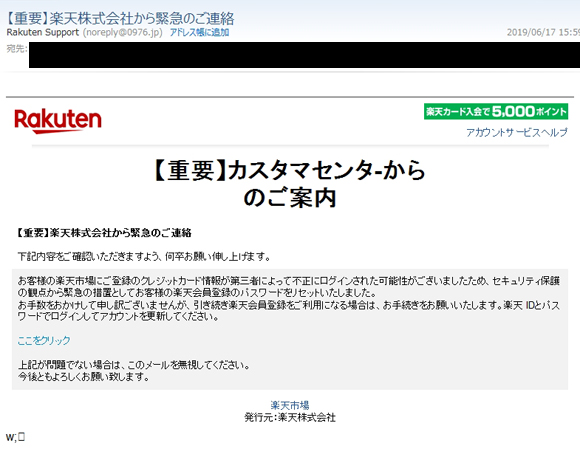Open the 楽天市場 footer link
Screen dimensions: 580x454
pyautogui.click(x=290, y=405)
